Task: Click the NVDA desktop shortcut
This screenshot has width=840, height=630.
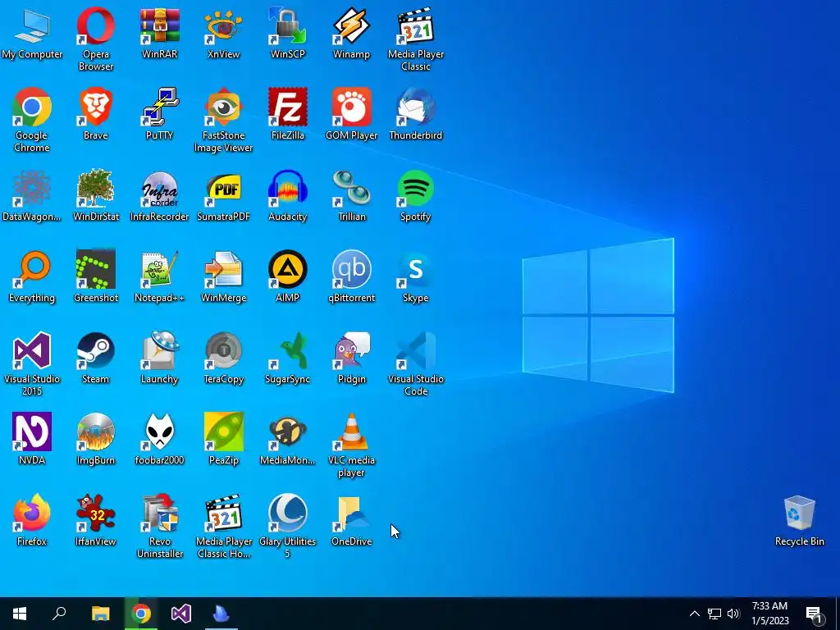Action: [32, 440]
